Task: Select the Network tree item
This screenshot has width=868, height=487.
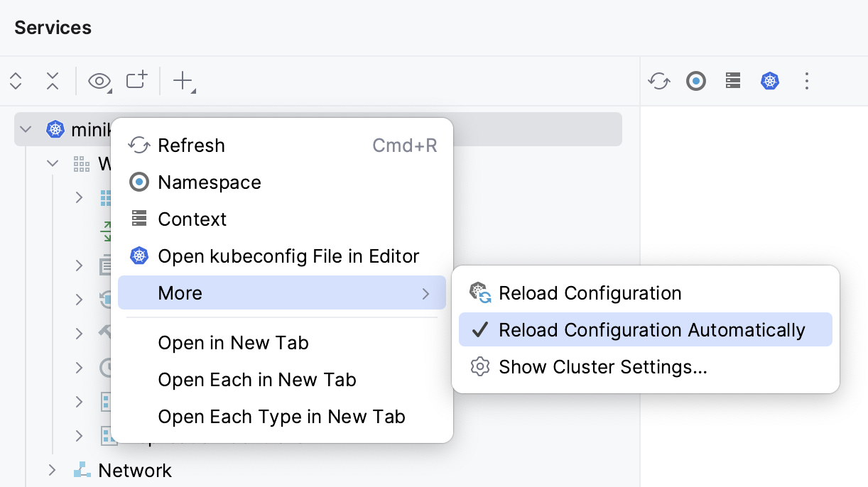Action: coord(135,470)
